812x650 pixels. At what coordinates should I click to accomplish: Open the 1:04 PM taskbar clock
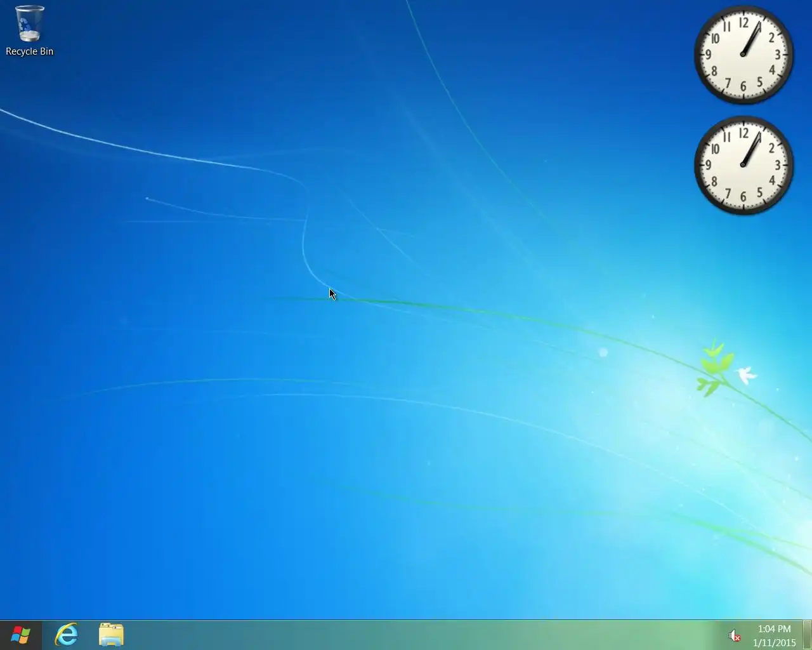pos(774,635)
